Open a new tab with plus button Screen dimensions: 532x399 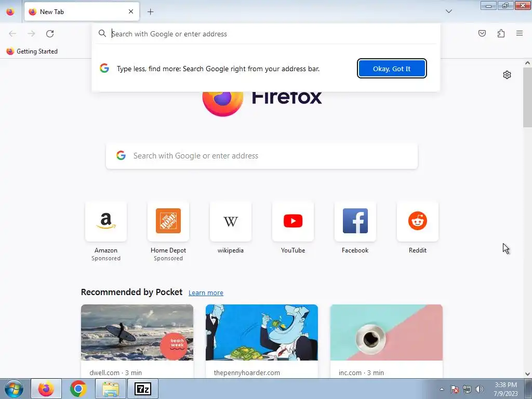pos(150,12)
